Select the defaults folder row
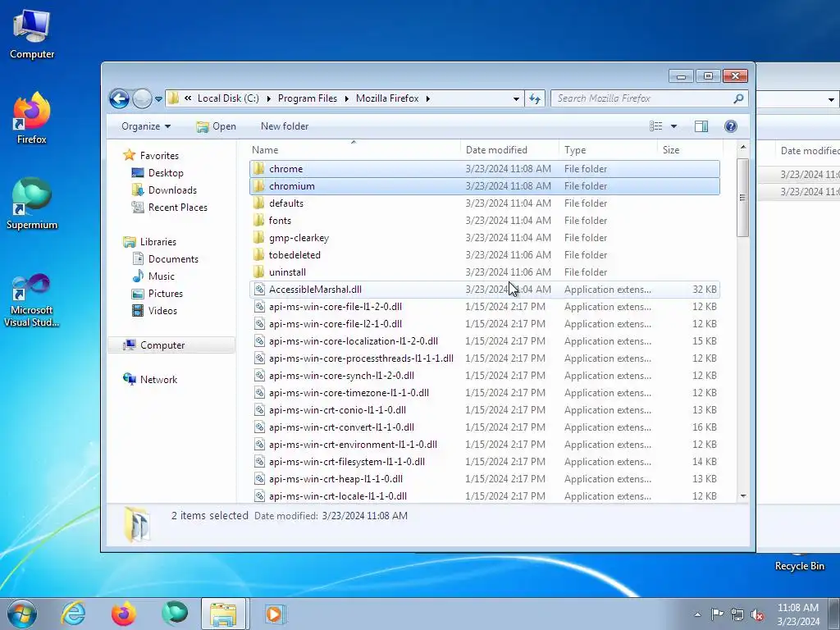The image size is (840, 630). 484,203
